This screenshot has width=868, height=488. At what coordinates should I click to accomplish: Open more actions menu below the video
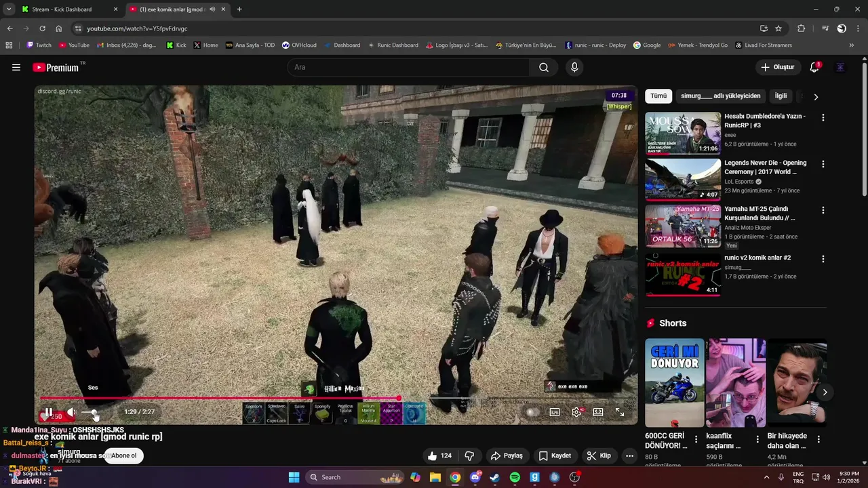[629, 455]
